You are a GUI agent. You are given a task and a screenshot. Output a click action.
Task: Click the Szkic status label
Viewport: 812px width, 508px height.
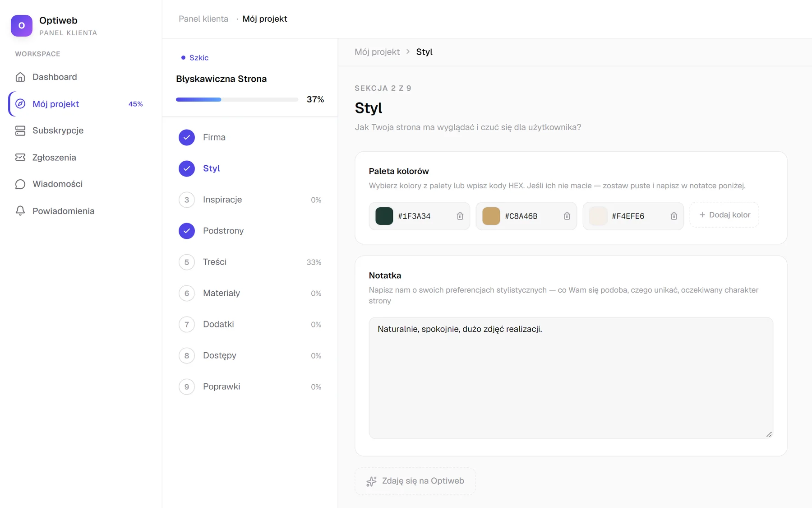point(195,58)
